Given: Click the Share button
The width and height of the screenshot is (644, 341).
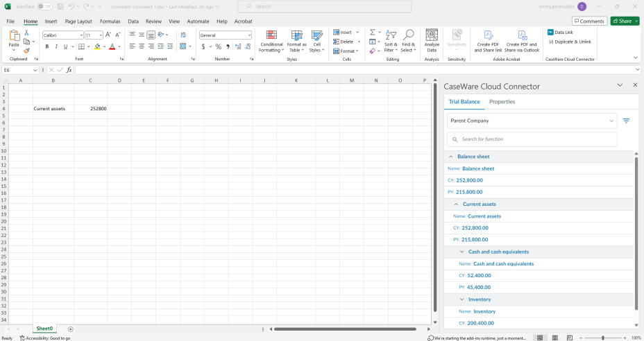Looking at the screenshot, I should [625, 21].
